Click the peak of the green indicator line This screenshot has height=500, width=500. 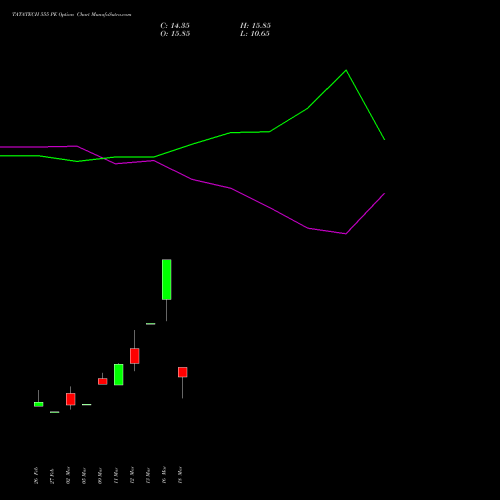click(x=346, y=70)
